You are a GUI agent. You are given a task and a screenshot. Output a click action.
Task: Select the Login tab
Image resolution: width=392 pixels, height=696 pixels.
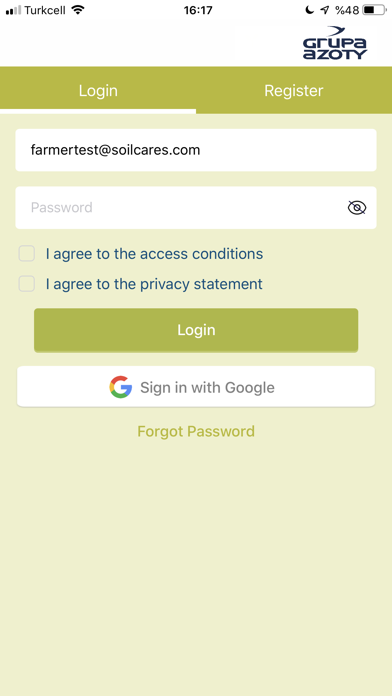(x=98, y=90)
